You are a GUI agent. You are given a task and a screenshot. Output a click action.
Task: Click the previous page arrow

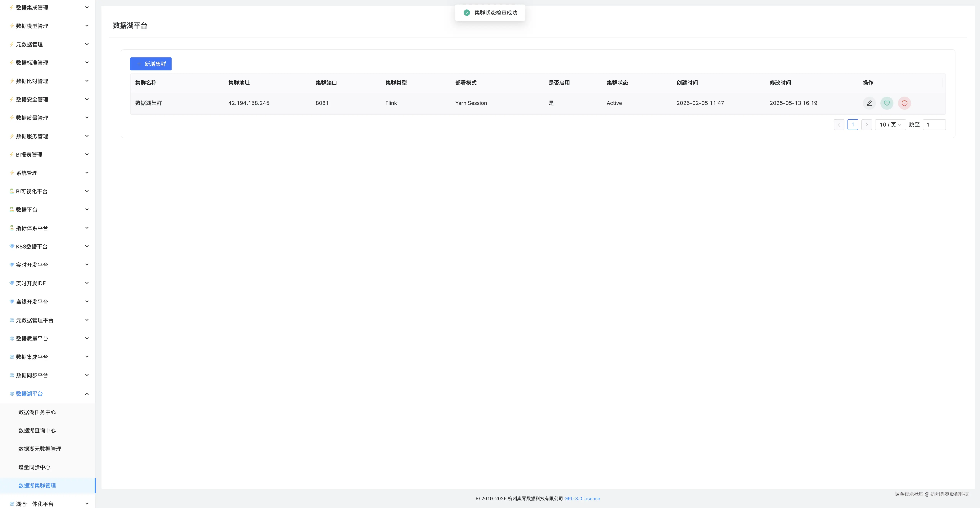[839, 125]
